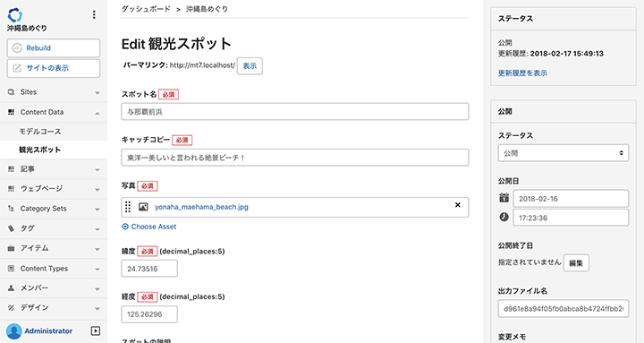Click the デザイン menu label

tap(35, 308)
